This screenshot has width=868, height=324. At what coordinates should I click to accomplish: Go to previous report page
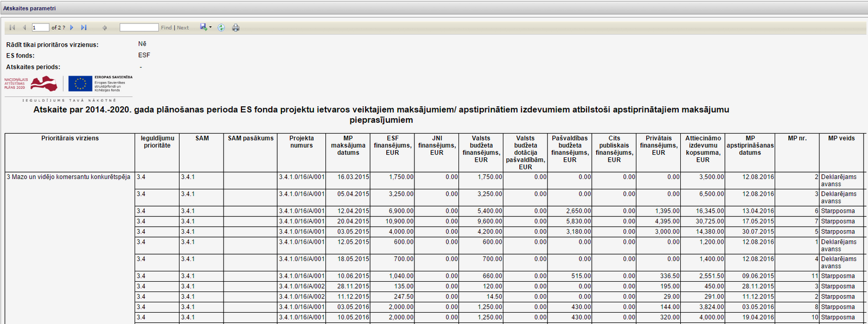24,28
